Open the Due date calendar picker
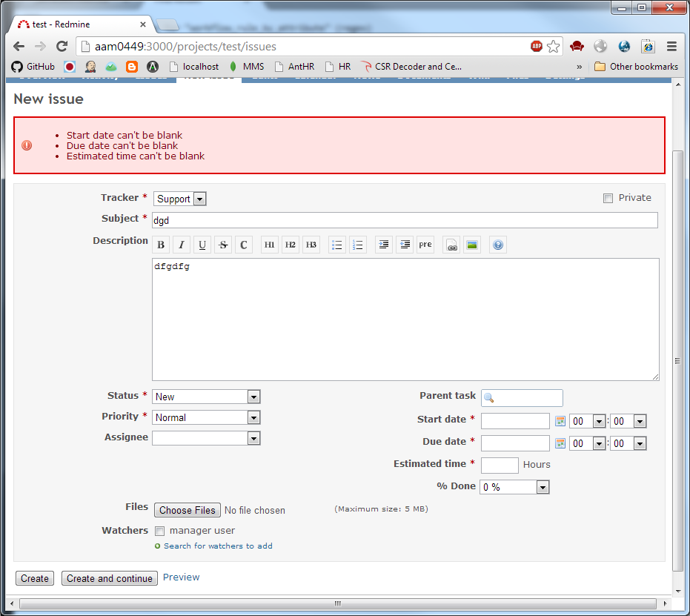690x616 pixels. click(x=560, y=444)
